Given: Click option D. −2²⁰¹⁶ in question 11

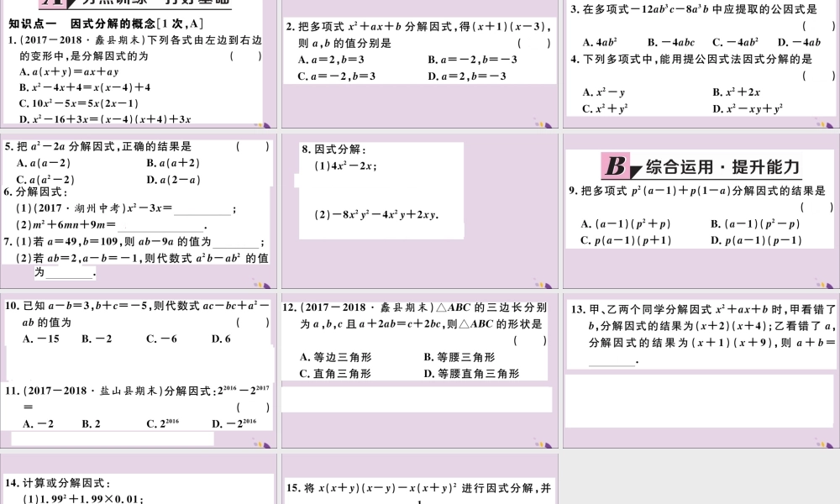Looking at the screenshot, I should tap(234, 423).
